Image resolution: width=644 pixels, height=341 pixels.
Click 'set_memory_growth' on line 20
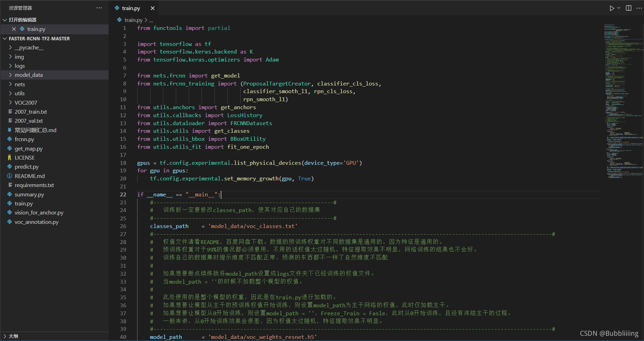(x=251, y=179)
